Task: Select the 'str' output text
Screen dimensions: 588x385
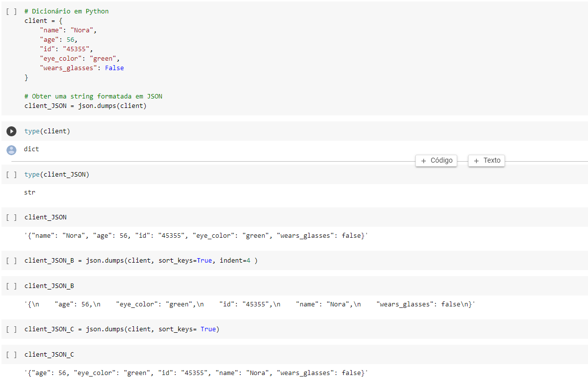Action: tap(30, 192)
